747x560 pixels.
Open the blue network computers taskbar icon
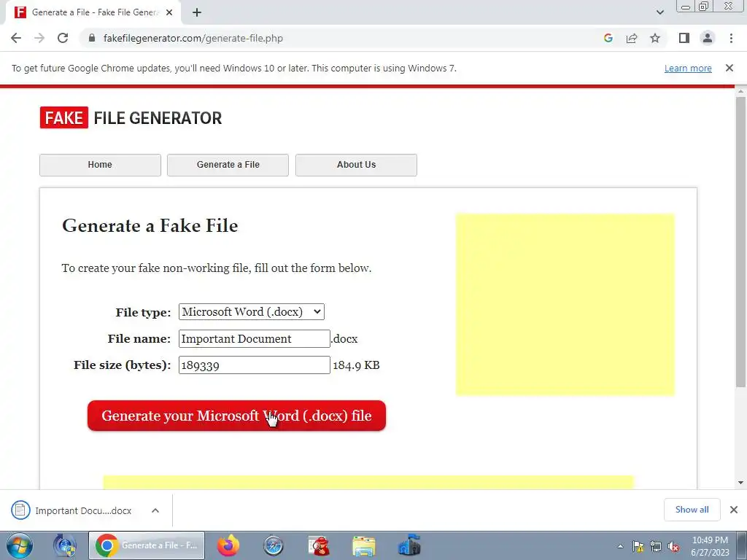pyautogui.click(x=409, y=545)
